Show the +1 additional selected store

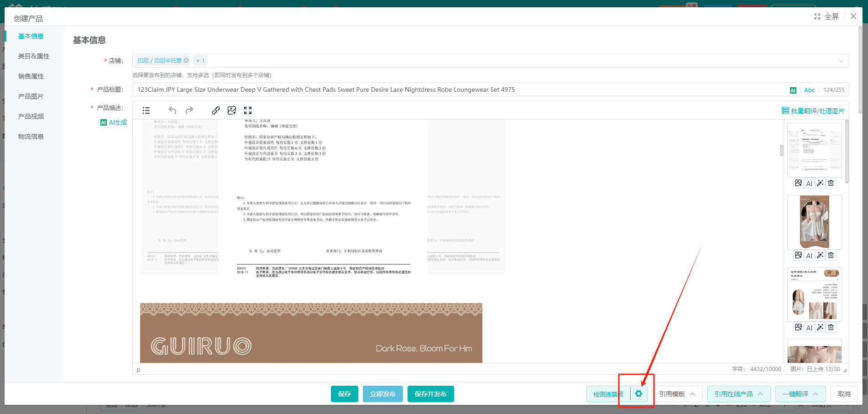click(200, 60)
